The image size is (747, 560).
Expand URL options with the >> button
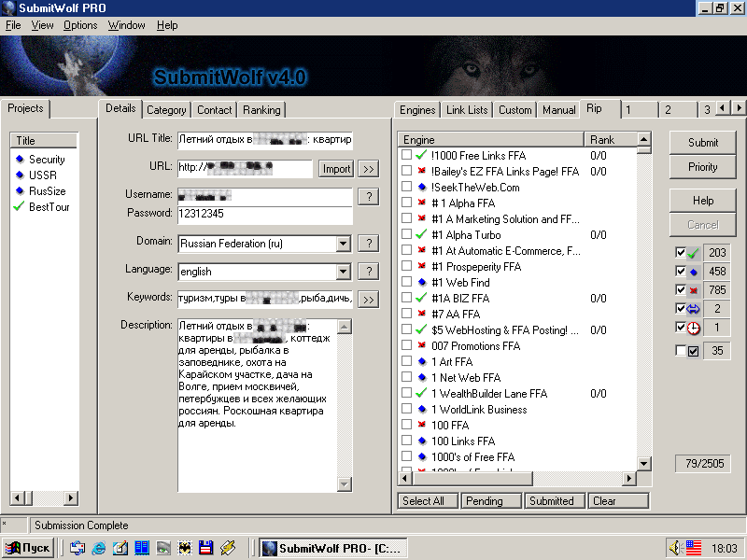[368, 169]
